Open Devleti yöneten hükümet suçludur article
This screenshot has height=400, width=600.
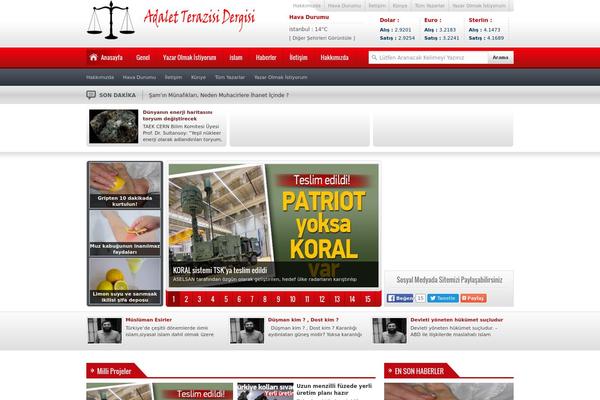pos(457,320)
